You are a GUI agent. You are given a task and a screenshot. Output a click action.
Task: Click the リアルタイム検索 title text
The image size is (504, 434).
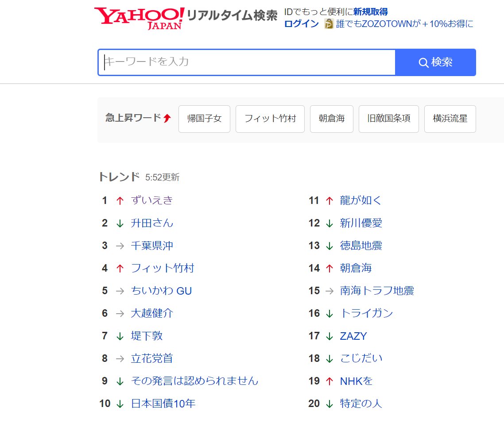pyautogui.click(x=232, y=15)
